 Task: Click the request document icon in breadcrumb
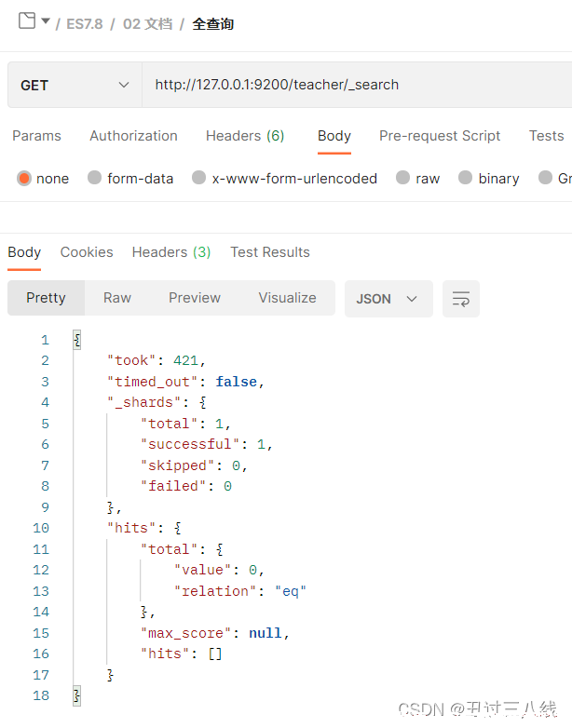(x=27, y=20)
